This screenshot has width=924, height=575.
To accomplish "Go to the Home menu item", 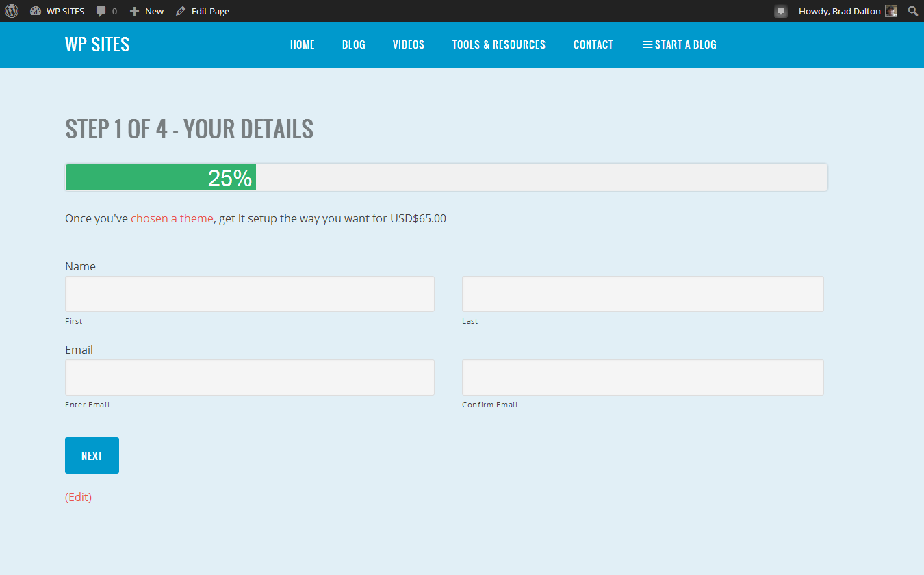I will (302, 44).
